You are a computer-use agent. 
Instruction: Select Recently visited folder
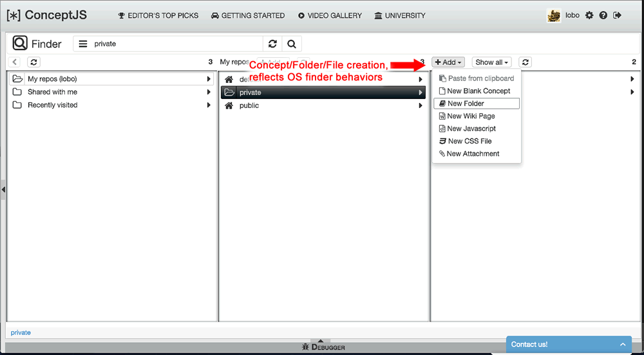click(111, 105)
